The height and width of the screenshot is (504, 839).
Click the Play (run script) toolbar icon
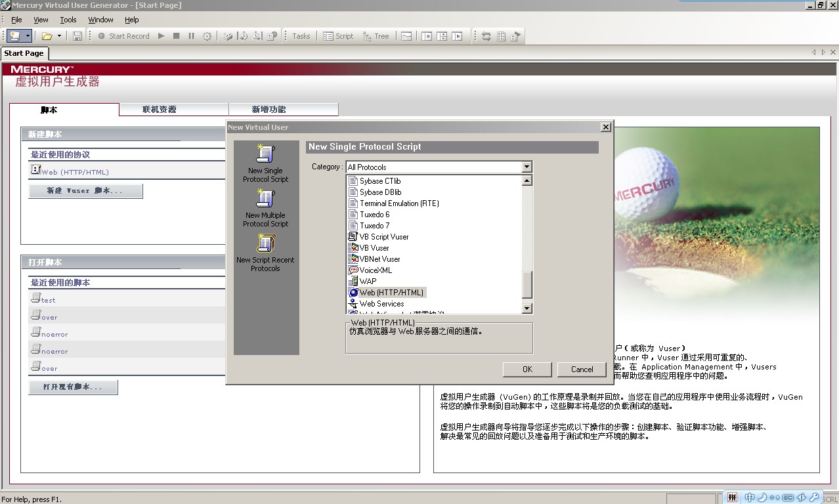point(161,36)
